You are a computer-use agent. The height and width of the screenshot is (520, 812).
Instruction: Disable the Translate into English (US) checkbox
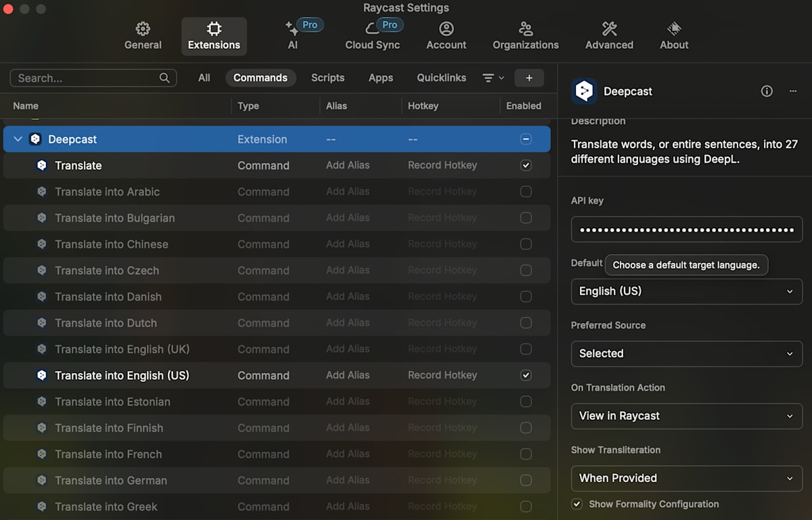coord(526,375)
